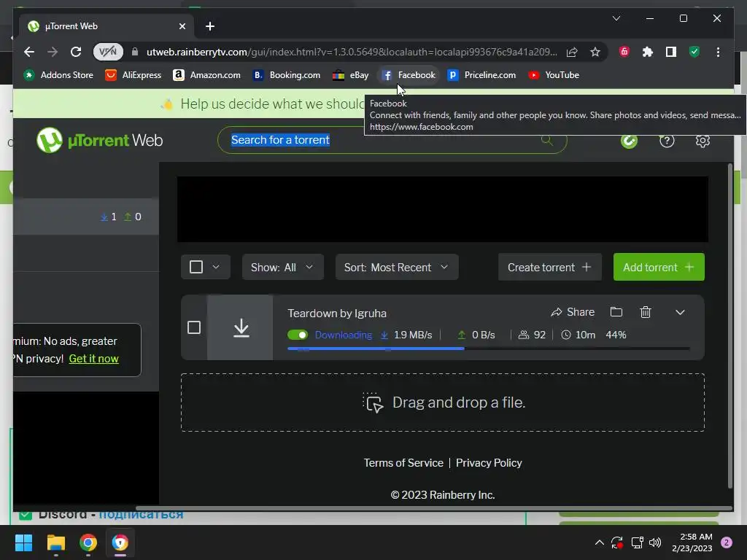Open the Facebook bookmark
The image size is (747, 560).
409,75
